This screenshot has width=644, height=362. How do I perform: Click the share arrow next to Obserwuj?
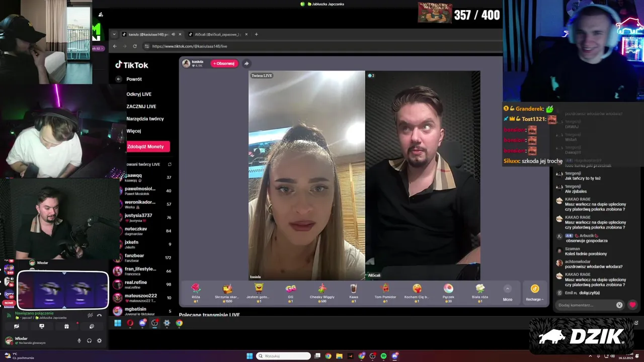point(247,63)
